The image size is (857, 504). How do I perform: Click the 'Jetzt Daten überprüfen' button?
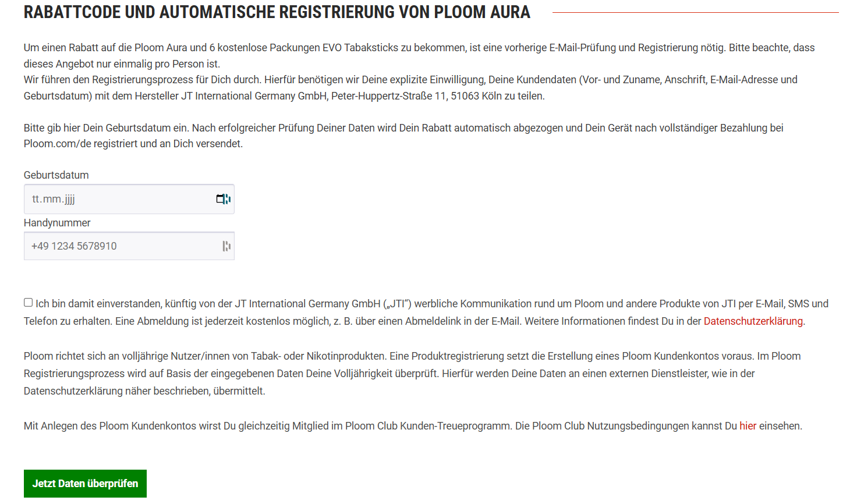85,484
